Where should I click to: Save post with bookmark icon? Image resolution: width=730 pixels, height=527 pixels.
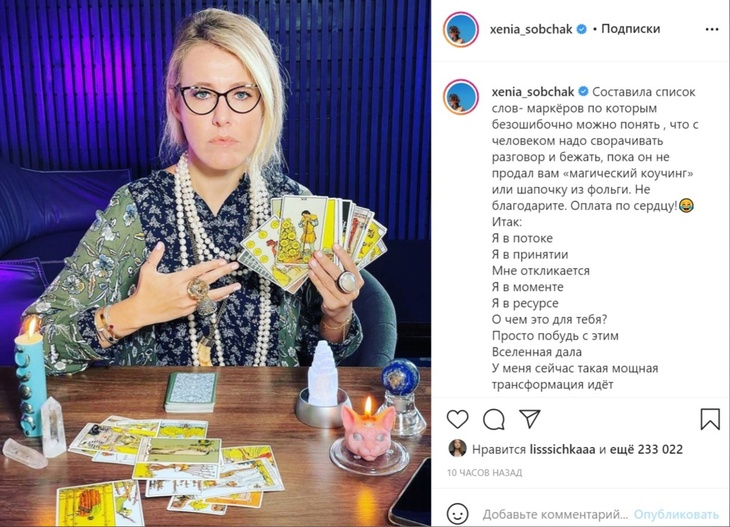tap(710, 419)
